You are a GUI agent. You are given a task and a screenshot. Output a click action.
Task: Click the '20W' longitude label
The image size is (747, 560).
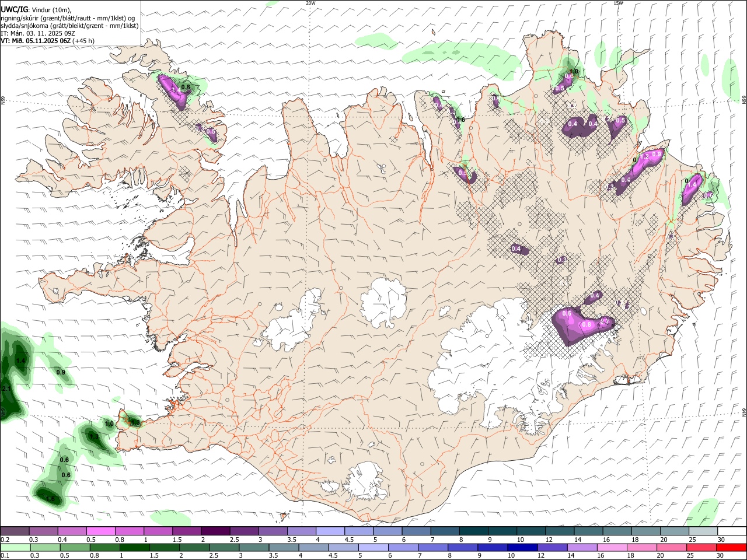(311, 2)
